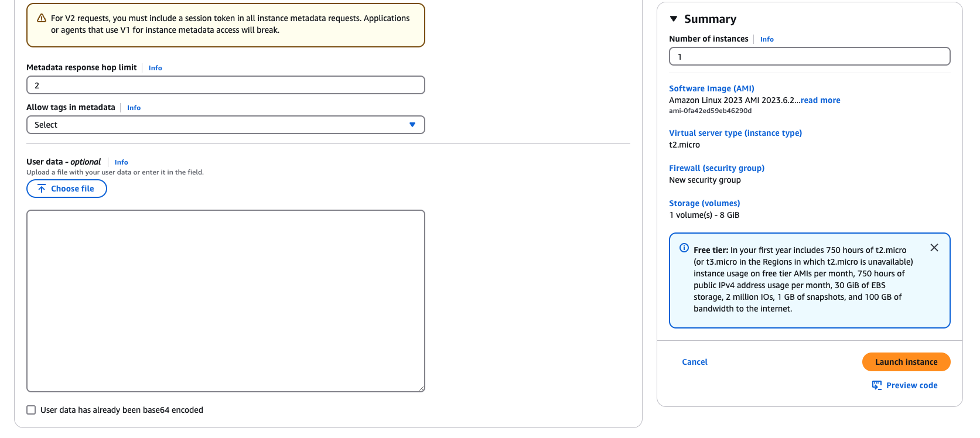The height and width of the screenshot is (438, 980).
Task: Click in the Metadata response hop limit field
Action: (x=226, y=85)
